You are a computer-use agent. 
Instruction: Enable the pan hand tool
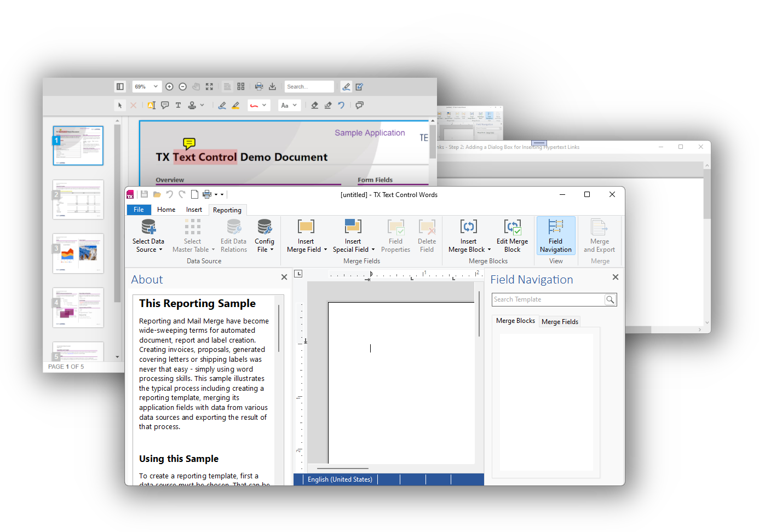point(196,86)
